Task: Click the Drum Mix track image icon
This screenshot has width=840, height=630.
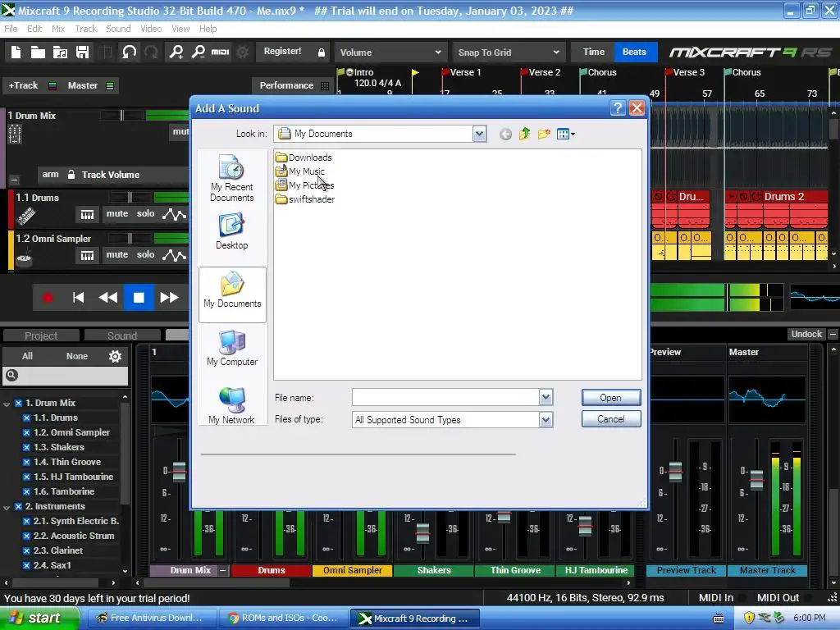Action: point(15,134)
